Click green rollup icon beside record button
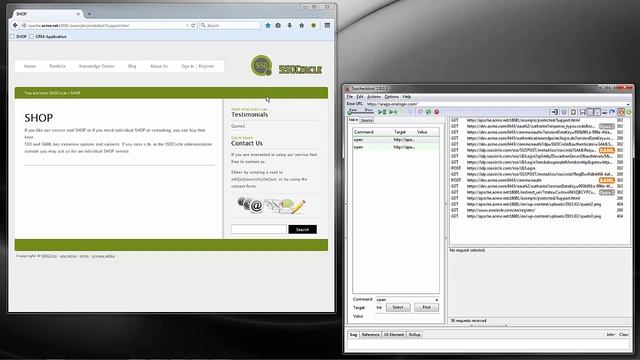 428,112
